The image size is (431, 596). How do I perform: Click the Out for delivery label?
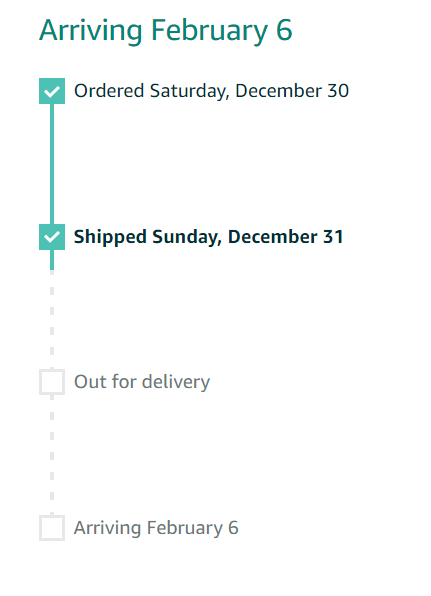pyautogui.click(x=142, y=382)
